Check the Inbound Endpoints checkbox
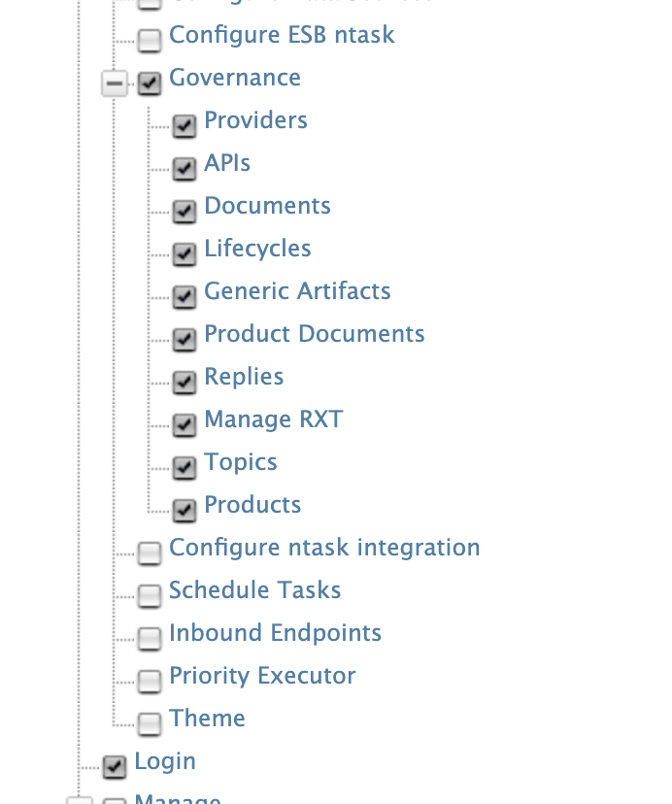This screenshot has width=672, height=804. pos(150,639)
